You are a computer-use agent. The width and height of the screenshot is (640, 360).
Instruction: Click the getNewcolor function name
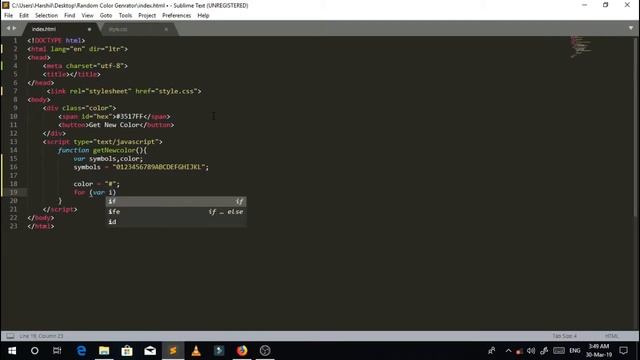(114, 150)
